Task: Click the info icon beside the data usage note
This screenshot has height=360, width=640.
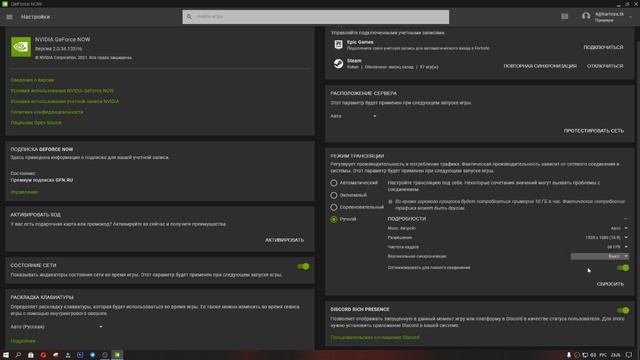Action: point(390,202)
